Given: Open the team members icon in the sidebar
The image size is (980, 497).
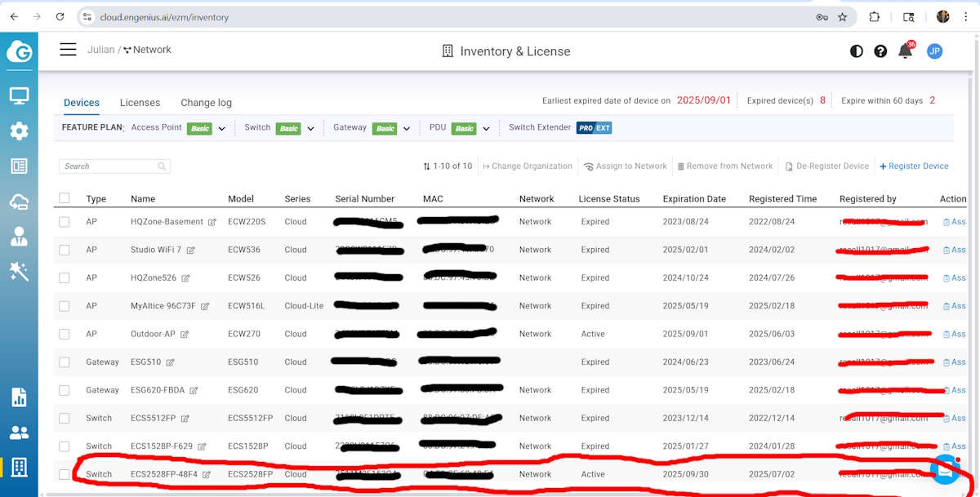Looking at the screenshot, I should coord(19,433).
